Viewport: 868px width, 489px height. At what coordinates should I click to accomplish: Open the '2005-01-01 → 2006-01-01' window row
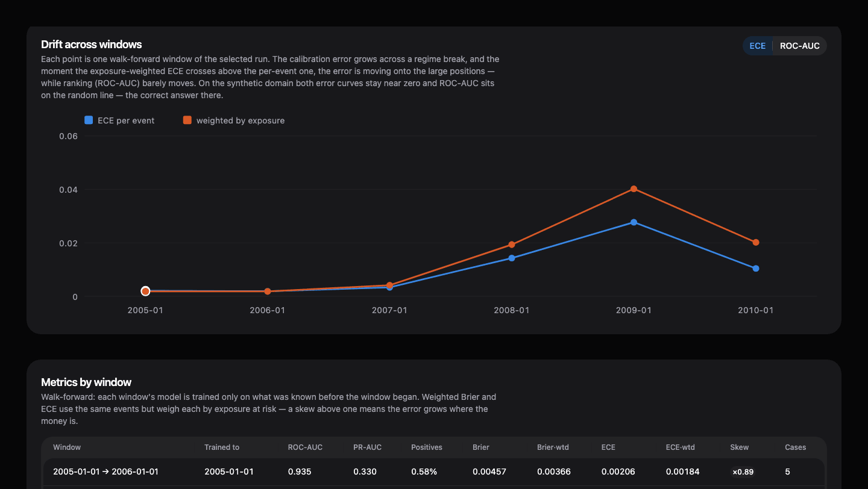tap(434, 472)
